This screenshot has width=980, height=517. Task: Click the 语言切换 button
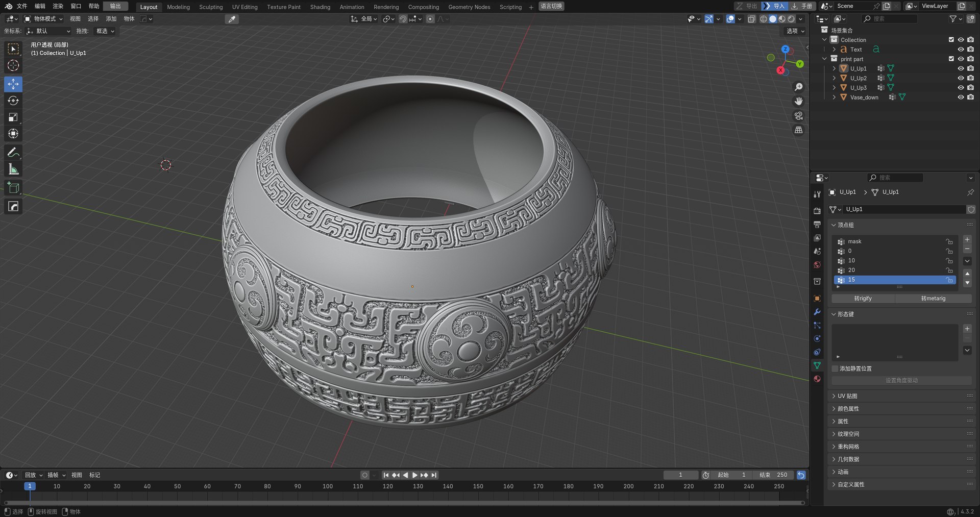pos(551,6)
